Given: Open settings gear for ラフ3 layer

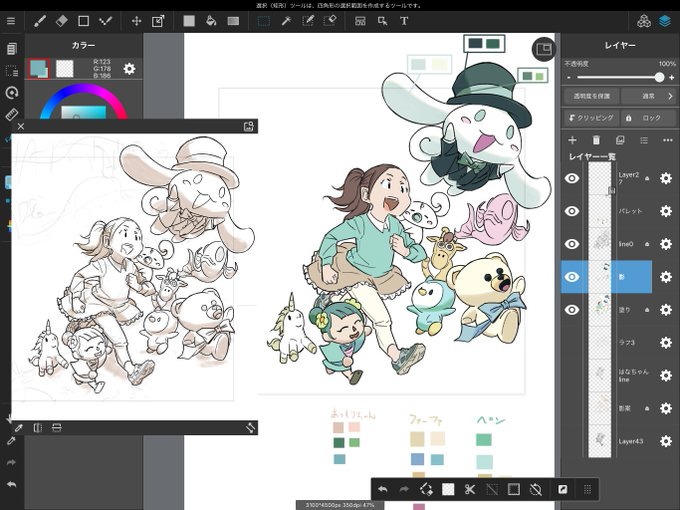Looking at the screenshot, I should 666,343.
